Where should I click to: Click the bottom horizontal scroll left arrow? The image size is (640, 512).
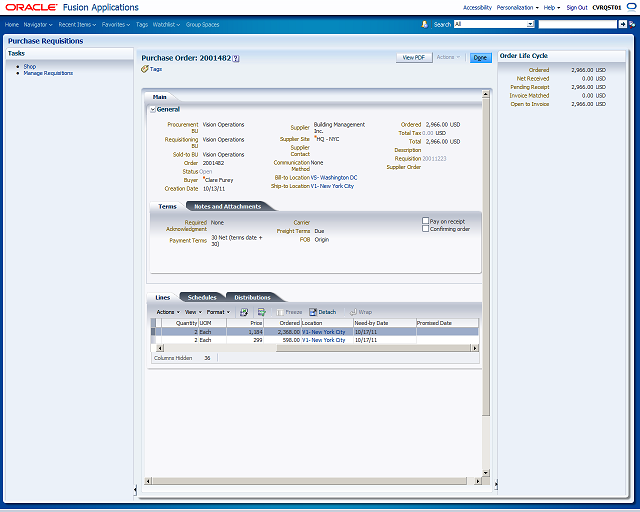(x=148, y=481)
